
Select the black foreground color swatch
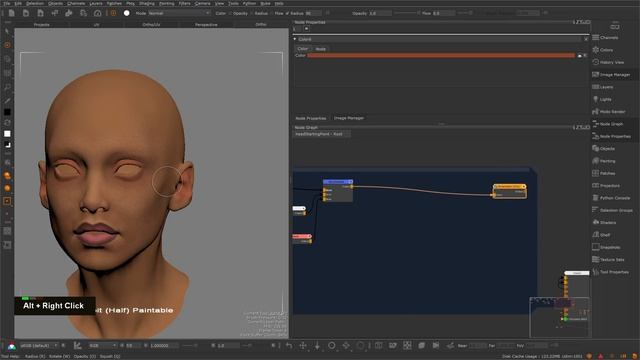(7, 112)
